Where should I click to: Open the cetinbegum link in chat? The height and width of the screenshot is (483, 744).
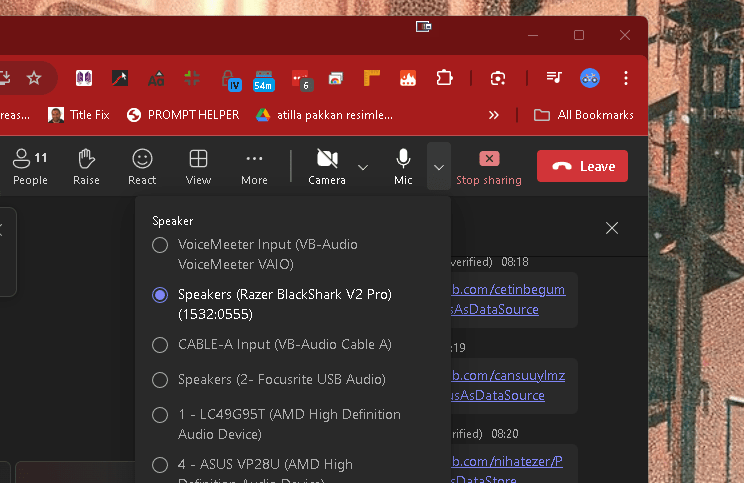[508, 299]
